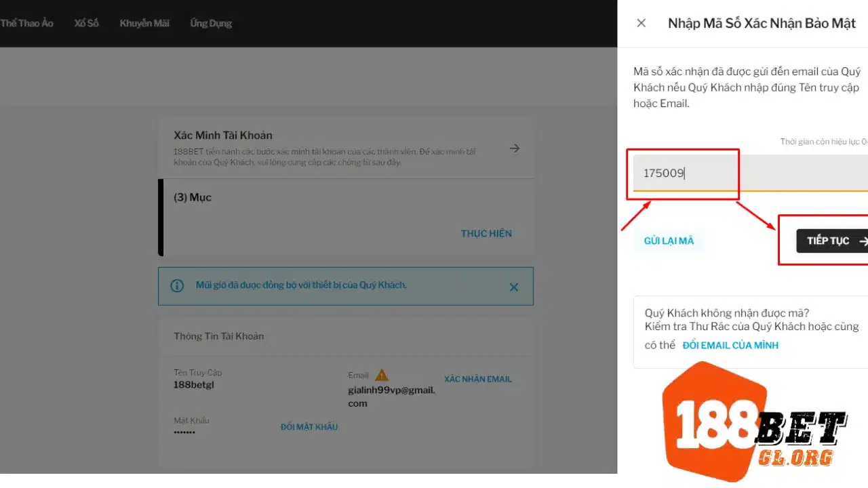Click the Xác Minh Tài Khoản heading
Screen dimensions: 868x488
point(223,135)
